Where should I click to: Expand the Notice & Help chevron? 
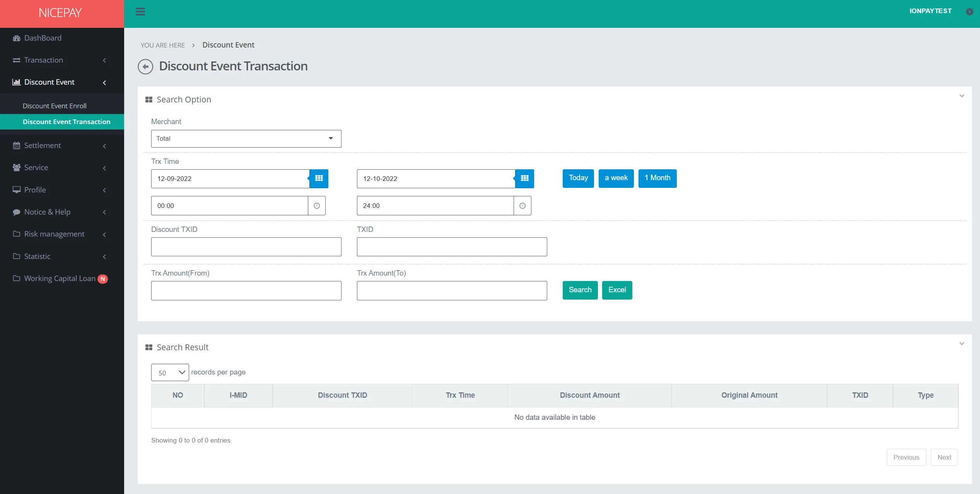(104, 212)
